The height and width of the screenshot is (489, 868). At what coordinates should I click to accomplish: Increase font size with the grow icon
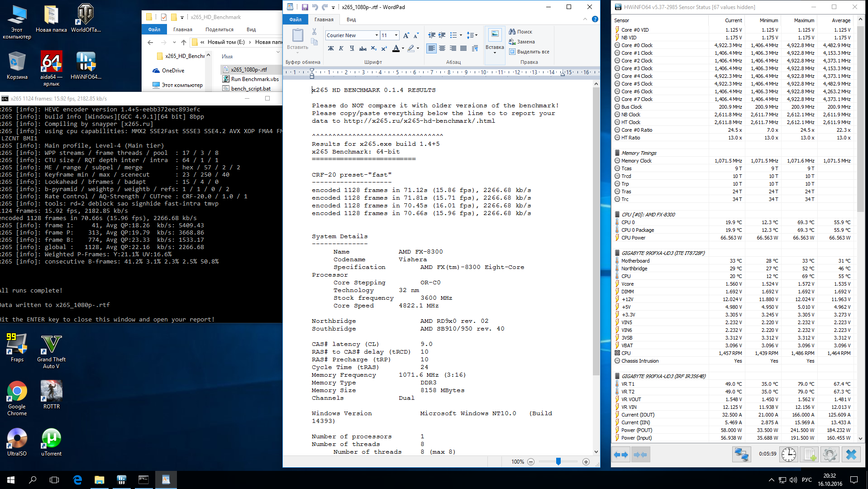[406, 35]
